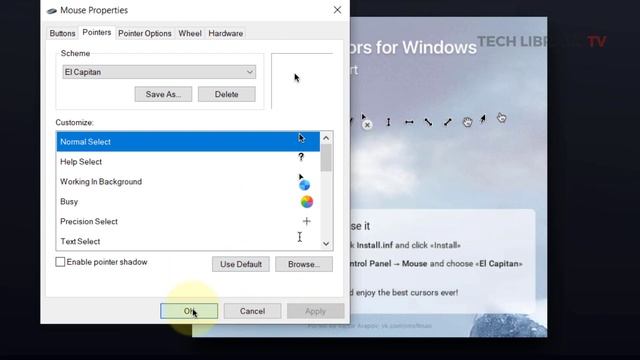Choose the Working In Background row
This screenshot has height=360, width=640.
pyautogui.click(x=188, y=182)
